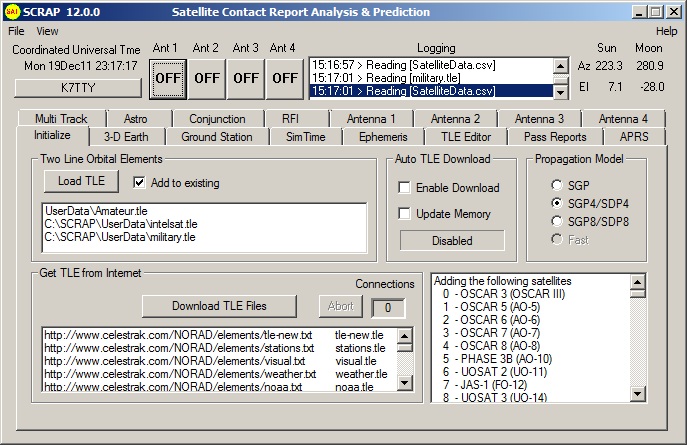Open the TLE Editor tab
The height and width of the screenshot is (445, 687).
466,137
